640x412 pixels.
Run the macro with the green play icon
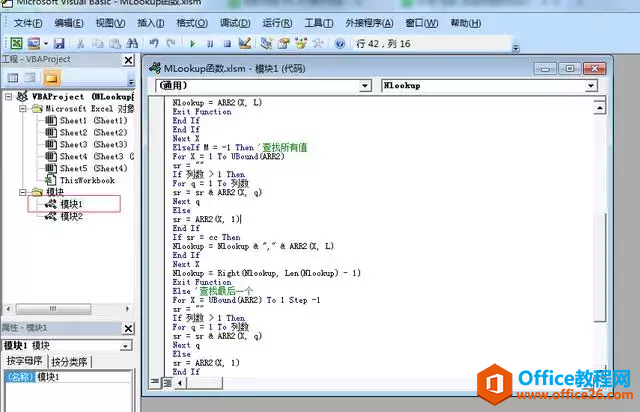[x=193, y=43]
